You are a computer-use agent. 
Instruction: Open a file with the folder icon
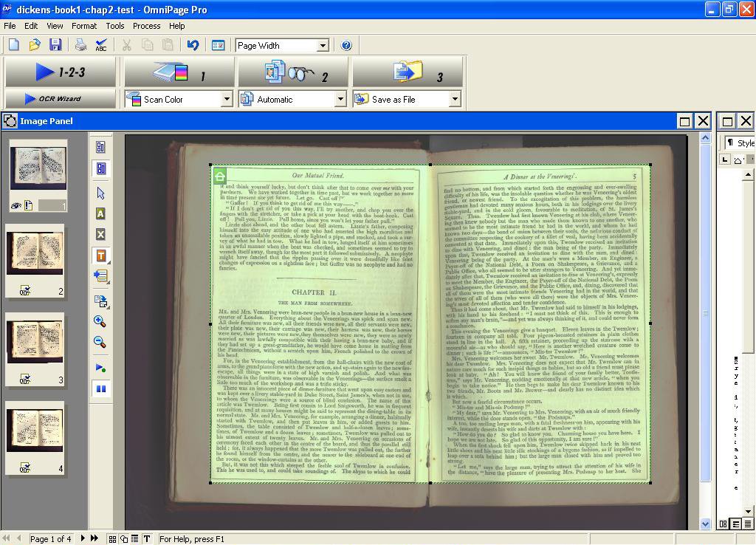pyautogui.click(x=35, y=45)
